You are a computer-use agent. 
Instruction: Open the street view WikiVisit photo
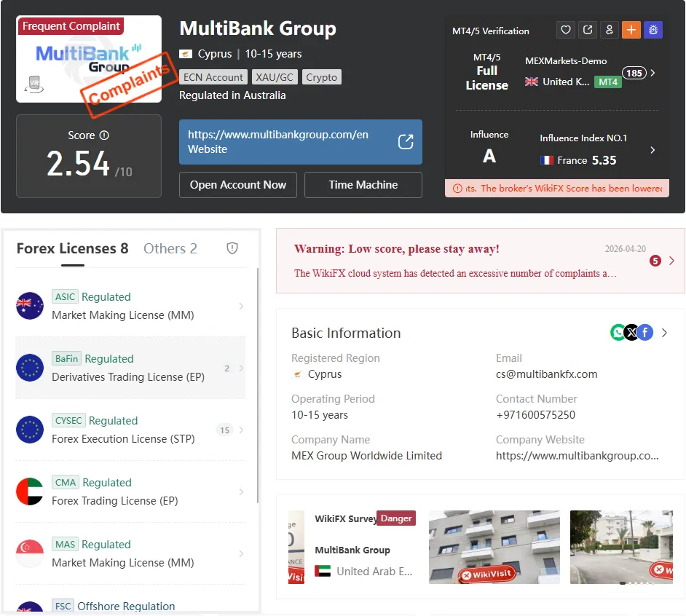click(621, 547)
